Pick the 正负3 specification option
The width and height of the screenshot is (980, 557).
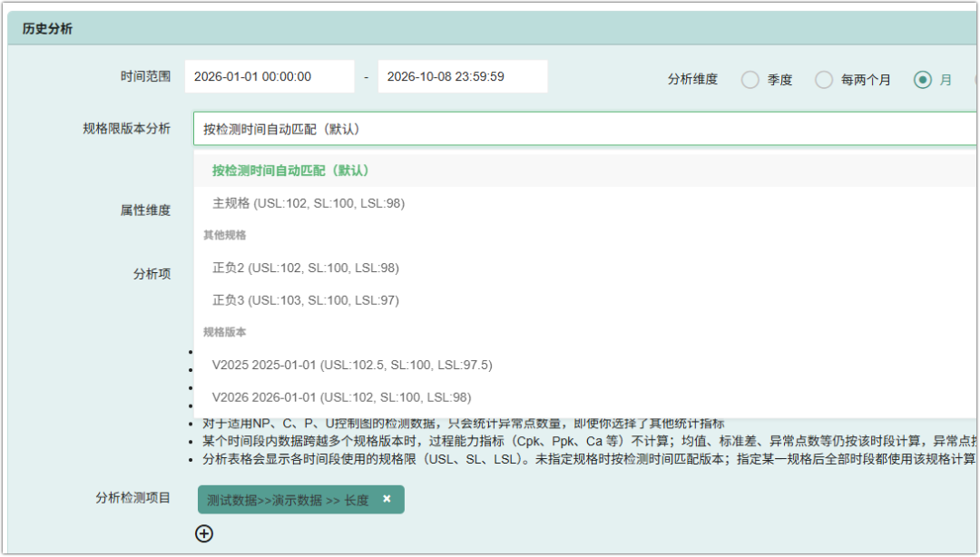tap(584, 300)
